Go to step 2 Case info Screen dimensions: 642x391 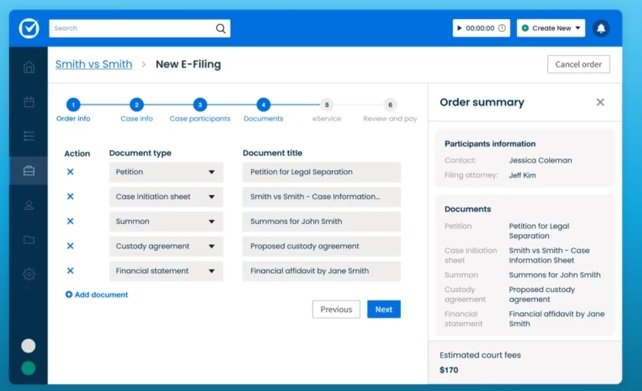[136, 105]
